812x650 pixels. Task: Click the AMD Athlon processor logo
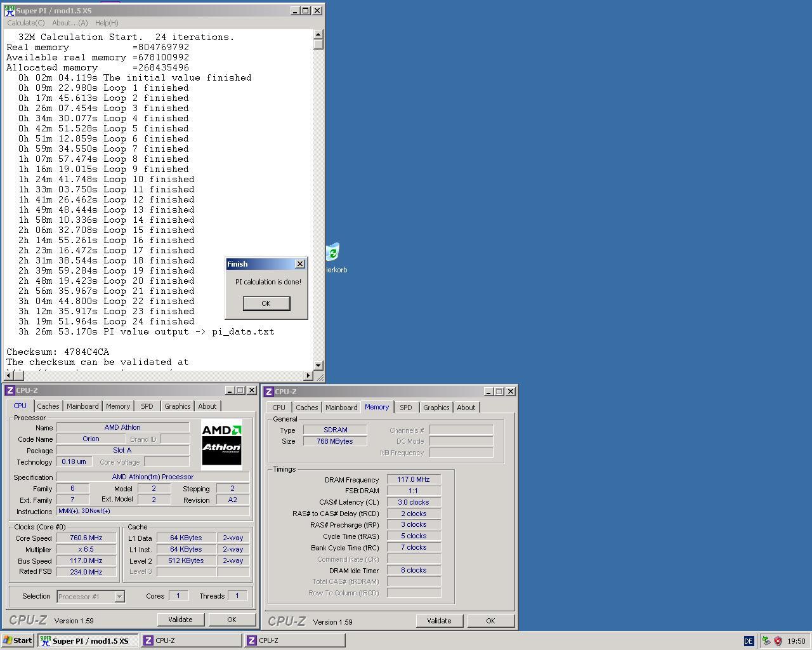(221, 444)
